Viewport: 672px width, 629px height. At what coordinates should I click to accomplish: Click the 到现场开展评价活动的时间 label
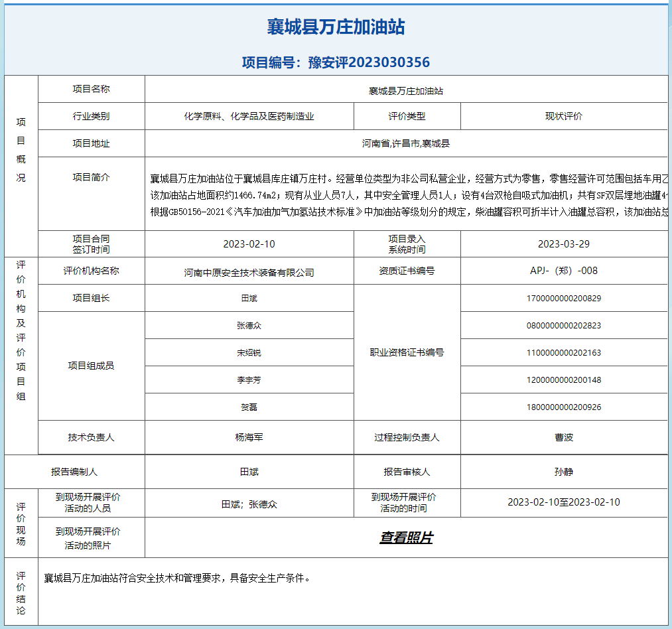(403, 502)
